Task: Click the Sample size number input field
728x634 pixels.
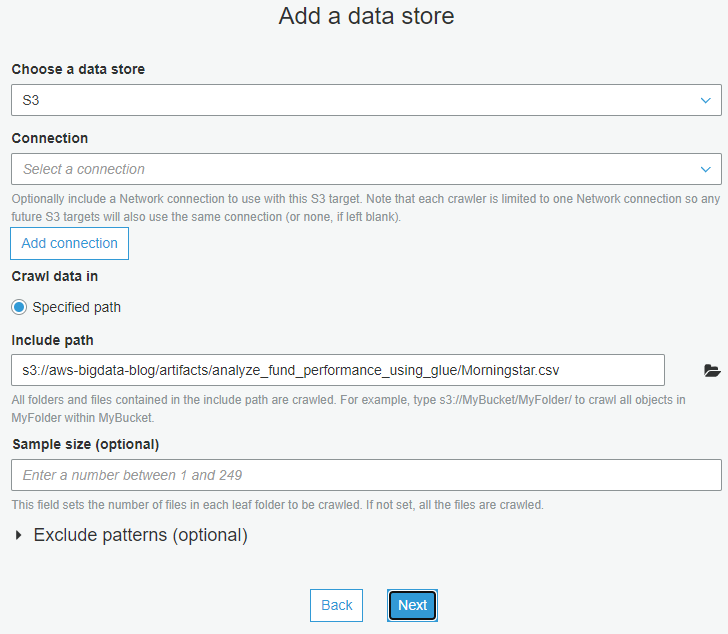Action: coord(366,475)
